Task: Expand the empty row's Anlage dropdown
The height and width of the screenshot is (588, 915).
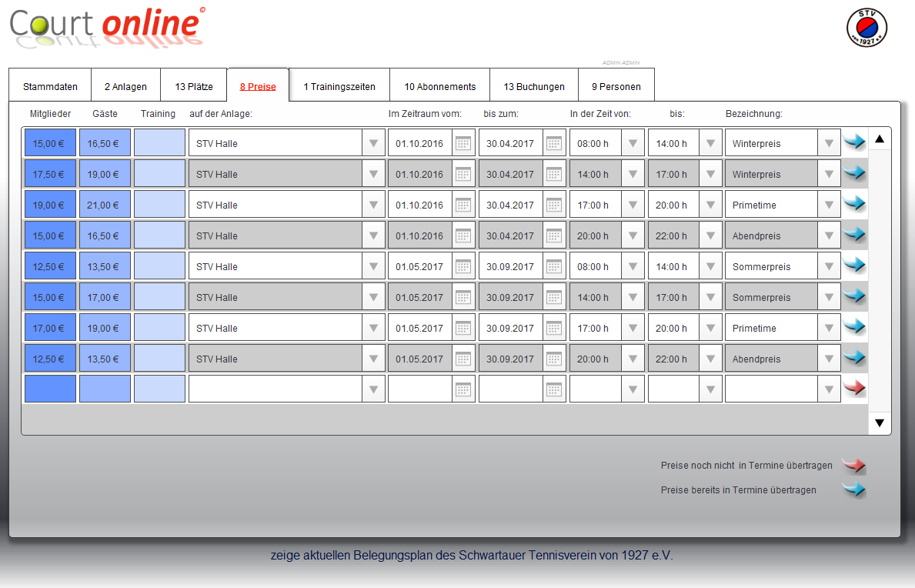Action: [373, 389]
